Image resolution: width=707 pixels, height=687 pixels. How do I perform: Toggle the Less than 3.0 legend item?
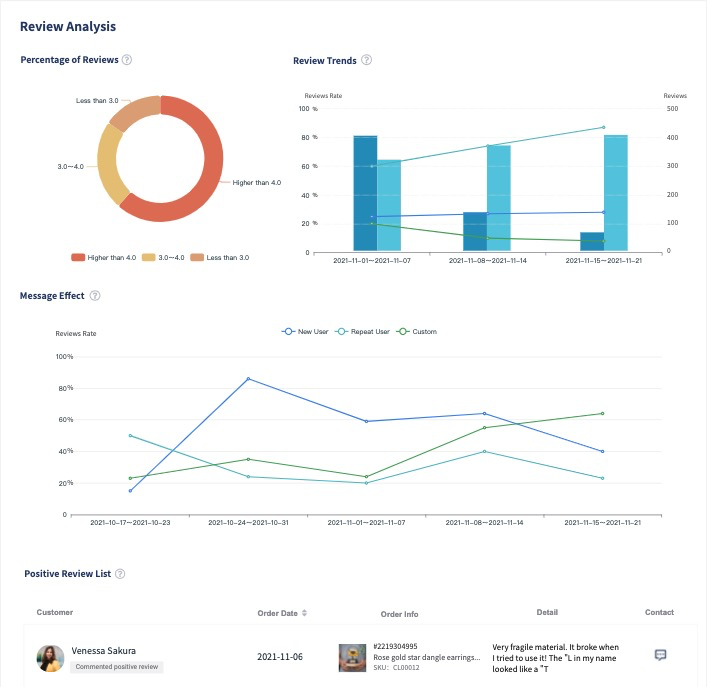tap(220, 257)
